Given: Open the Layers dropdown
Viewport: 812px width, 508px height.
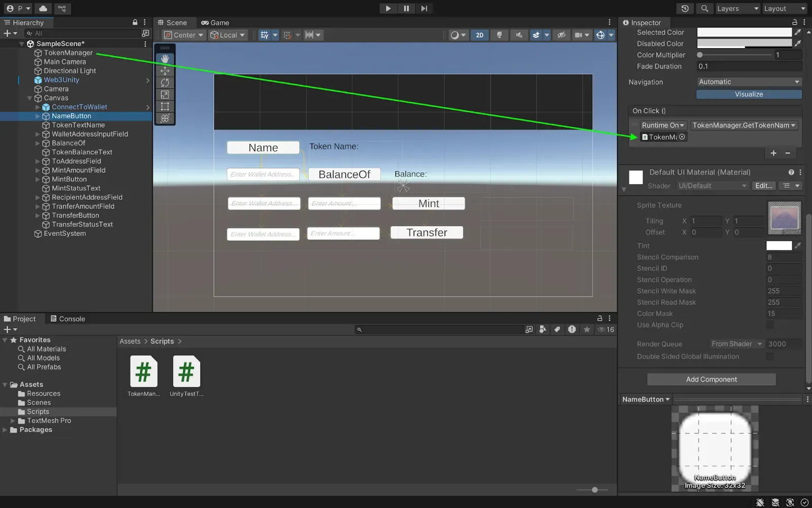Looking at the screenshot, I should pos(737,9).
